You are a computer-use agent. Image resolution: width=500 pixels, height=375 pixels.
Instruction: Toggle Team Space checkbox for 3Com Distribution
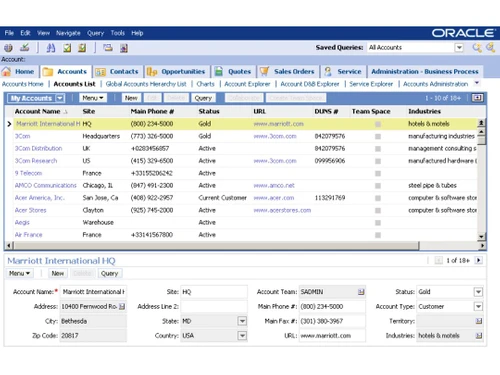tap(378, 149)
